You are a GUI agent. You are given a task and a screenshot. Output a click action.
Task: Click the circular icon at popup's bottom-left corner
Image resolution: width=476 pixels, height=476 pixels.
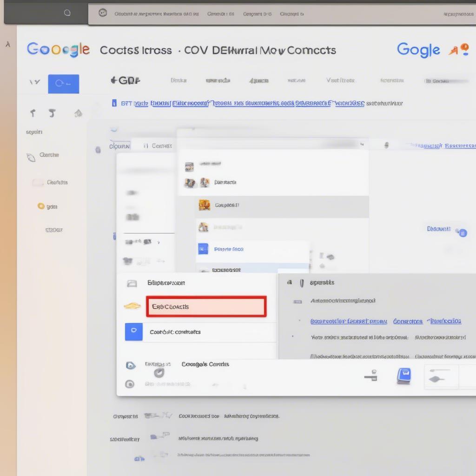(130, 384)
